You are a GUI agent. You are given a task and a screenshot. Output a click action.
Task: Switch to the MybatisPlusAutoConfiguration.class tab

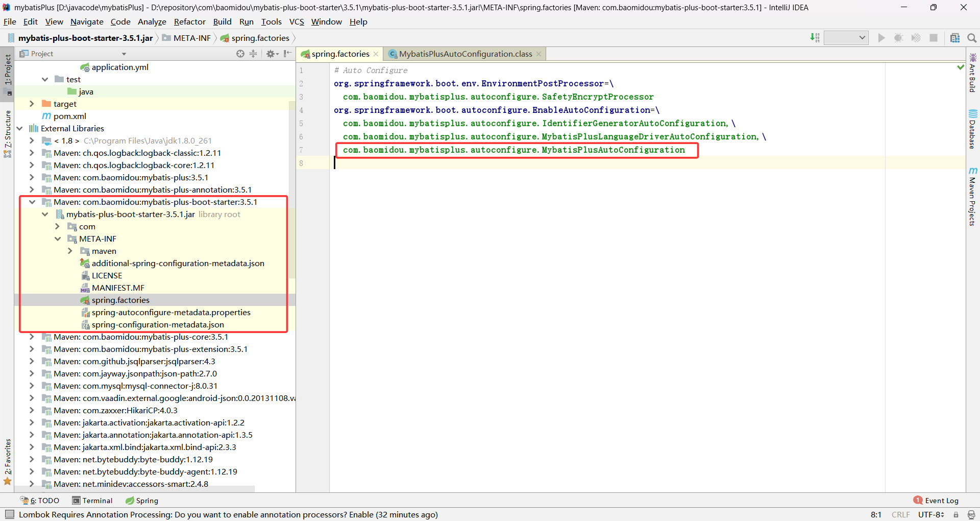tap(465, 54)
